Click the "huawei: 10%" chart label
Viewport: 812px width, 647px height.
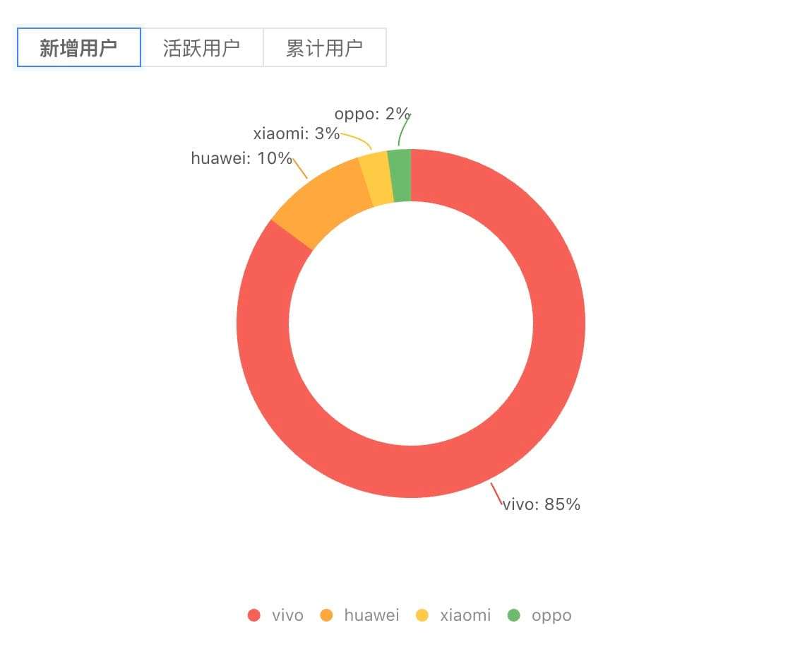click(241, 158)
